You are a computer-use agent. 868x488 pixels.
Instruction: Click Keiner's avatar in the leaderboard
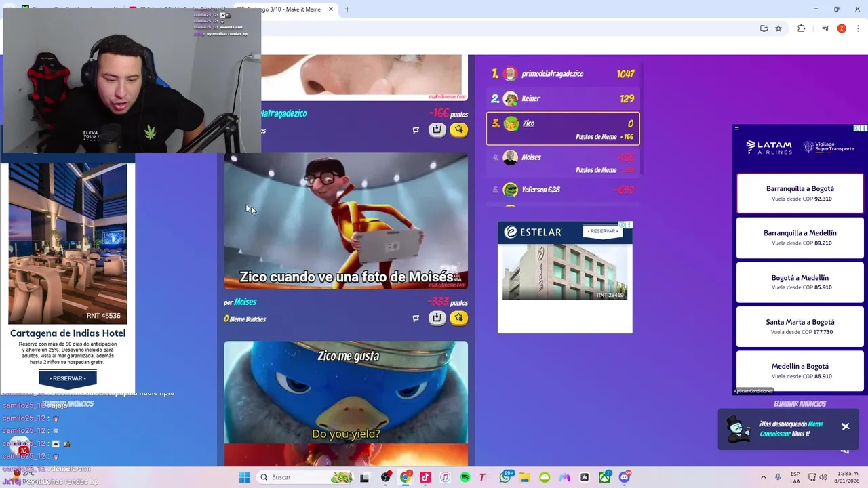click(511, 99)
